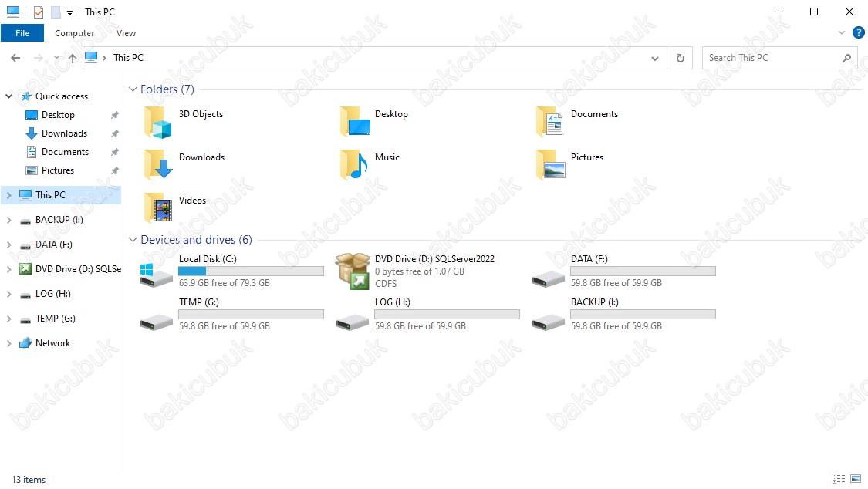Click the search magnifier icon
This screenshot has width=868, height=489.
(x=846, y=58)
